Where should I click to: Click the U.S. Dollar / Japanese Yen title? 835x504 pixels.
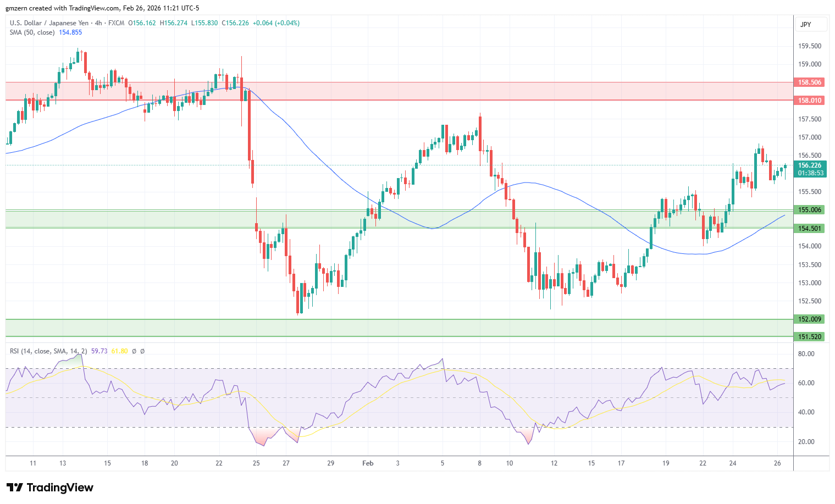click(49, 23)
